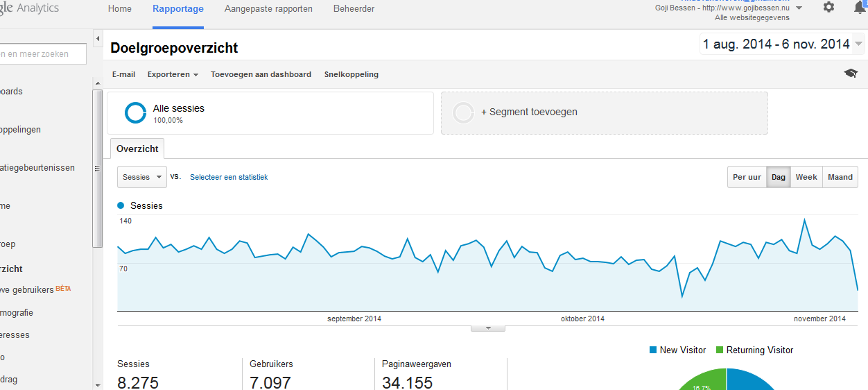Collapse the sidebar with the arrow toggle
Viewport: 868px width, 390px height.
(98, 38)
